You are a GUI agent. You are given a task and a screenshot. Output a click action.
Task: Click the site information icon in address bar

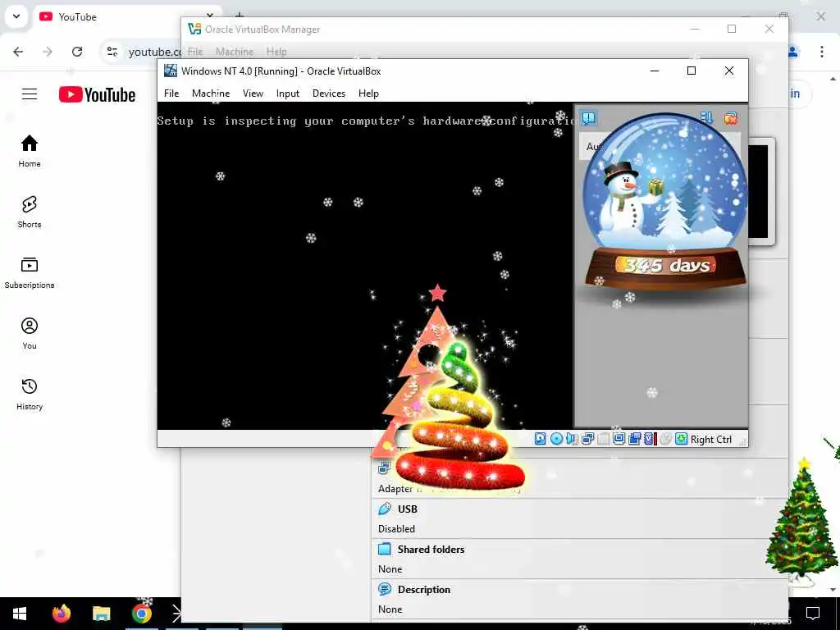tap(112, 52)
